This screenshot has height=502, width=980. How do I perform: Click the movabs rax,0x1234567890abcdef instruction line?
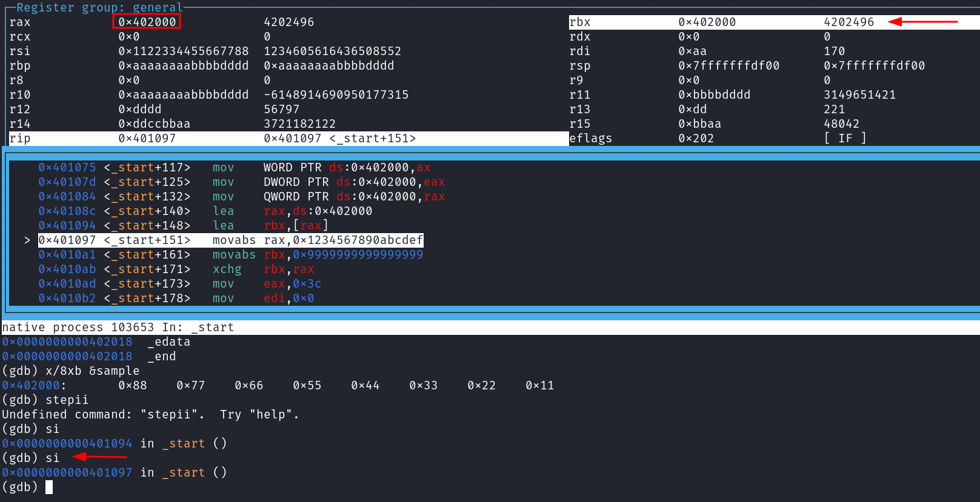(x=317, y=240)
